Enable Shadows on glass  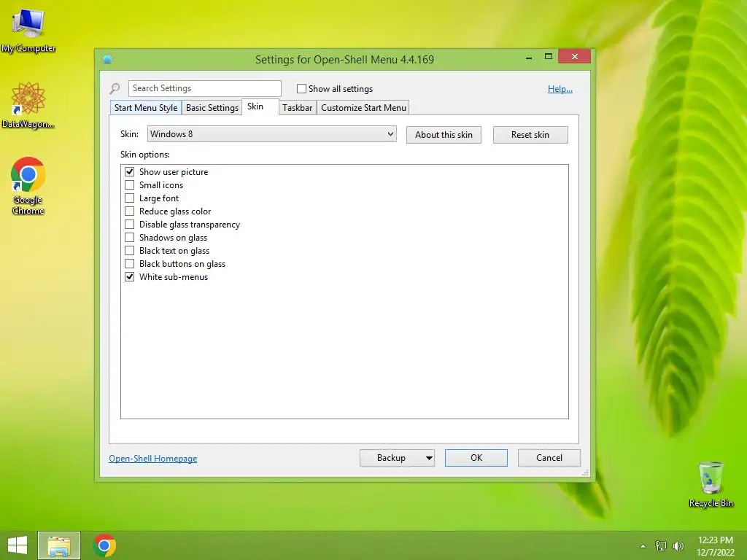point(130,237)
